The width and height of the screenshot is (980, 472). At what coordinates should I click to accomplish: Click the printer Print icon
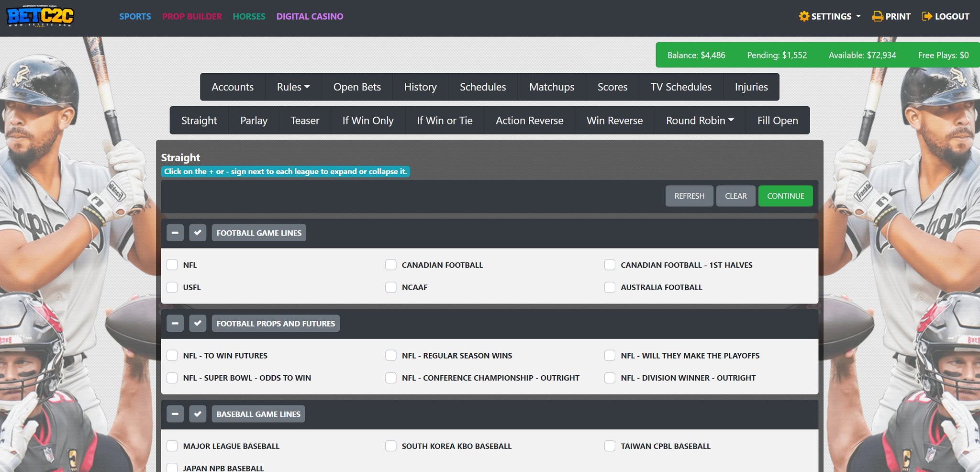coord(878,16)
